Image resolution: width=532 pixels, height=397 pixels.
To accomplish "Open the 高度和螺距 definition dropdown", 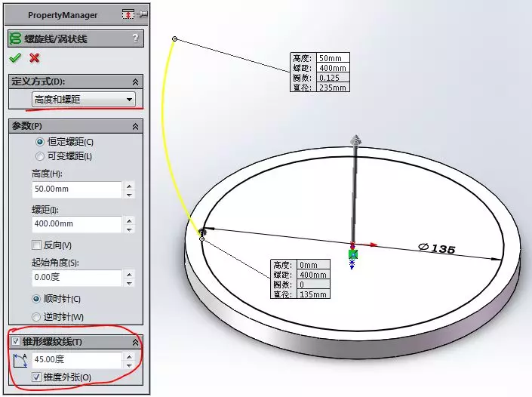I will point(84,100).
